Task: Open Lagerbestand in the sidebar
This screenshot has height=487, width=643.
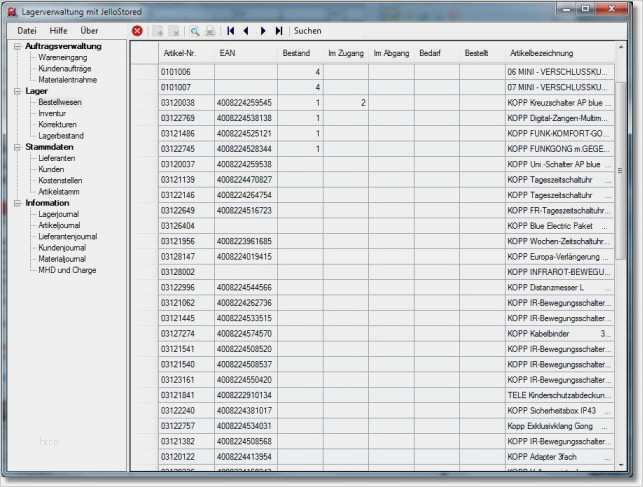Action: click(x=61, y=135)
